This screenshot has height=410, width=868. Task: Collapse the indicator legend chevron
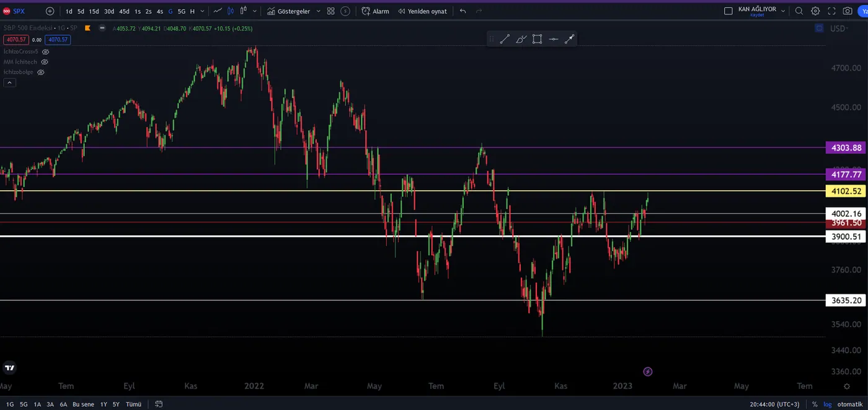[9, 82]
